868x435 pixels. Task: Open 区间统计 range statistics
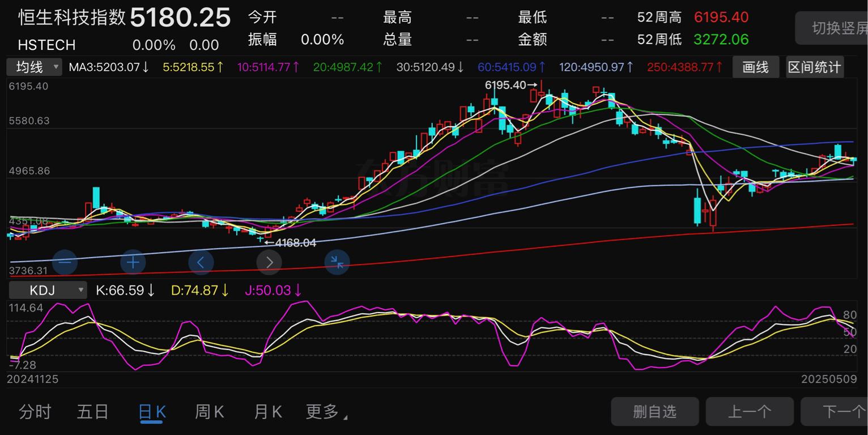815,67
